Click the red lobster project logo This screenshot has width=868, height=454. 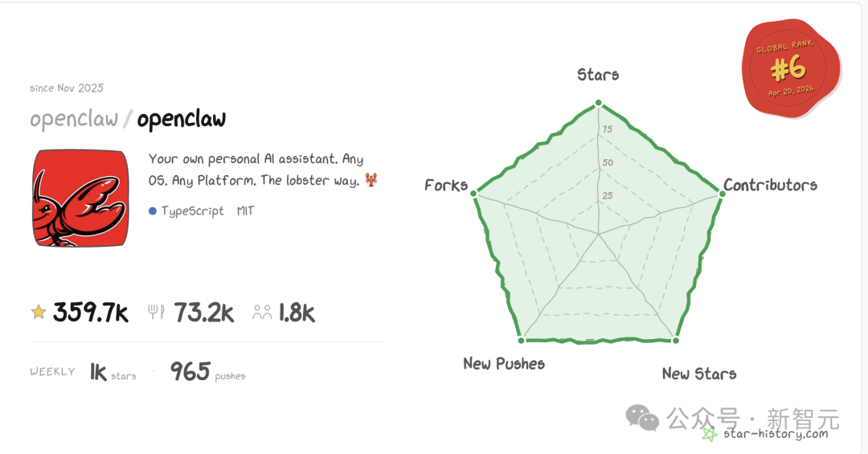pos(80,198)
